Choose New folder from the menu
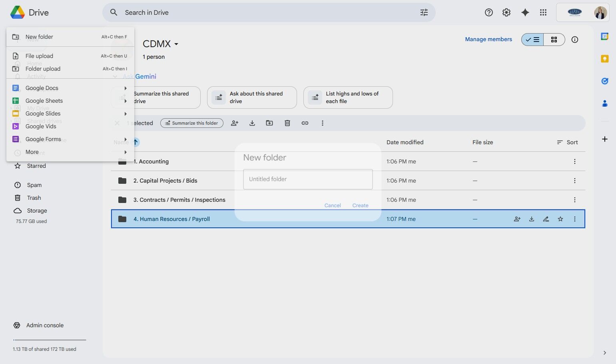The image size is (616, 364). [x=70, y=37]
